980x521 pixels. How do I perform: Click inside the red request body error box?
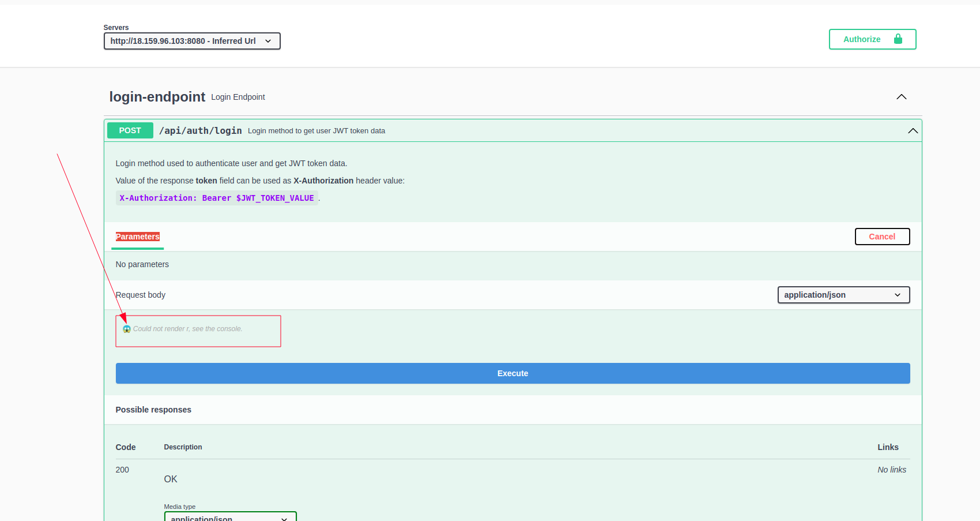198,331
